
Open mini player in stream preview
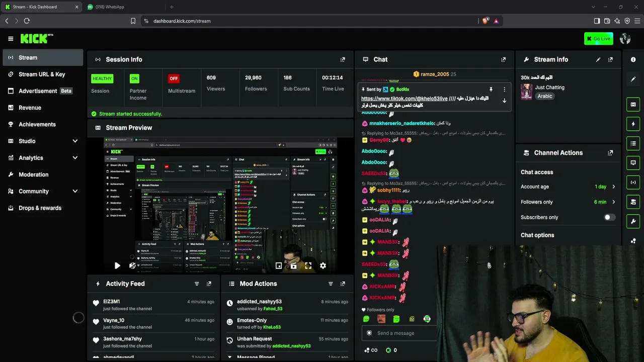279,266
